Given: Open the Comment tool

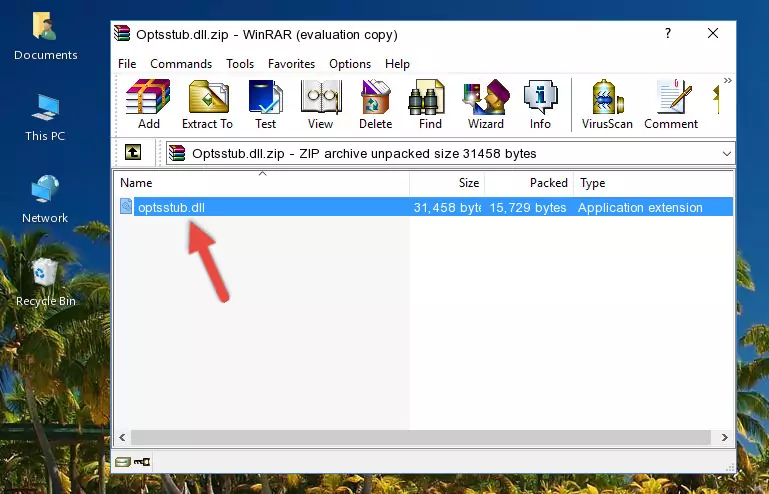Looking at the screenshot, I should coord(671,104).
